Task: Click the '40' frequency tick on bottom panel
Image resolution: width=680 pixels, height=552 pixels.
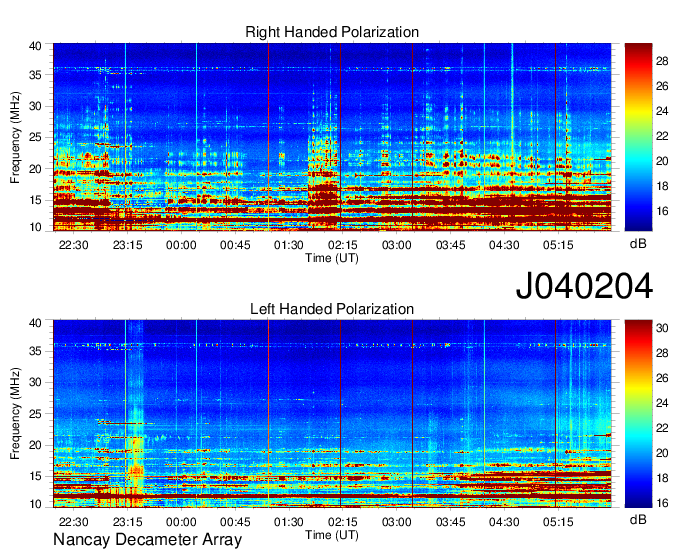Action: click(x=35, y=323)
